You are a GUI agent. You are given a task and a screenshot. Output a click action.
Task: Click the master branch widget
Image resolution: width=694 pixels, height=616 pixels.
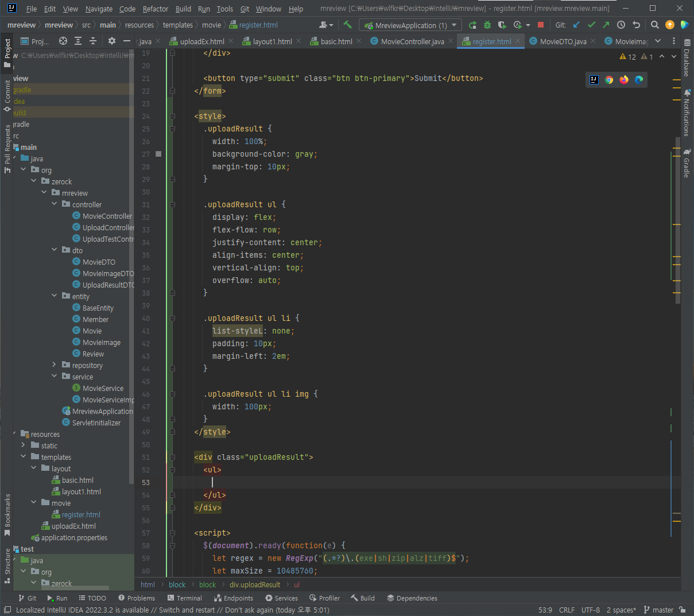click(658, 610)
